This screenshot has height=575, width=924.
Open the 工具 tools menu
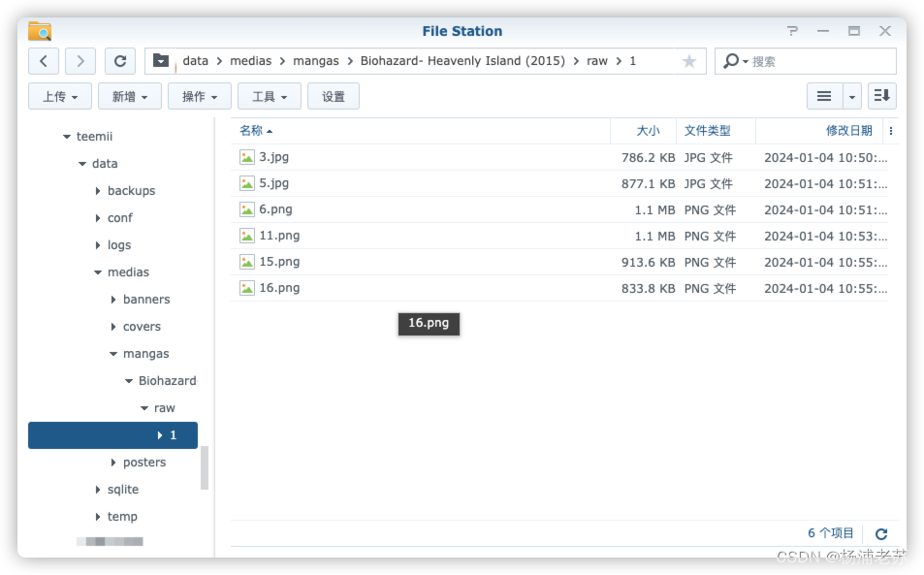[x=270, y=96]
